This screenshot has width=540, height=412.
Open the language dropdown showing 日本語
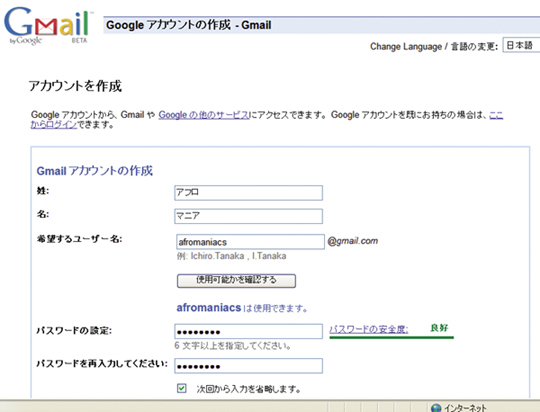tap(521, 45)
